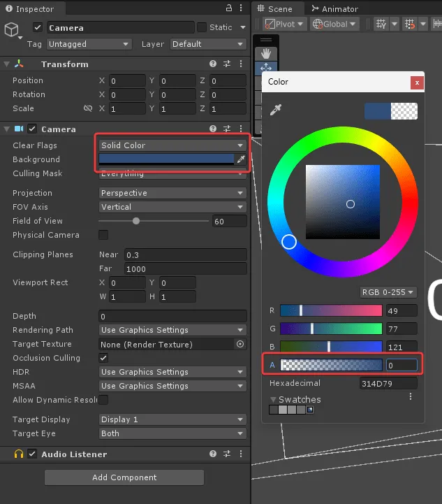Click the Add Component button
The width and height of the screenshot is (442, 504).
(x=124, y=477)
